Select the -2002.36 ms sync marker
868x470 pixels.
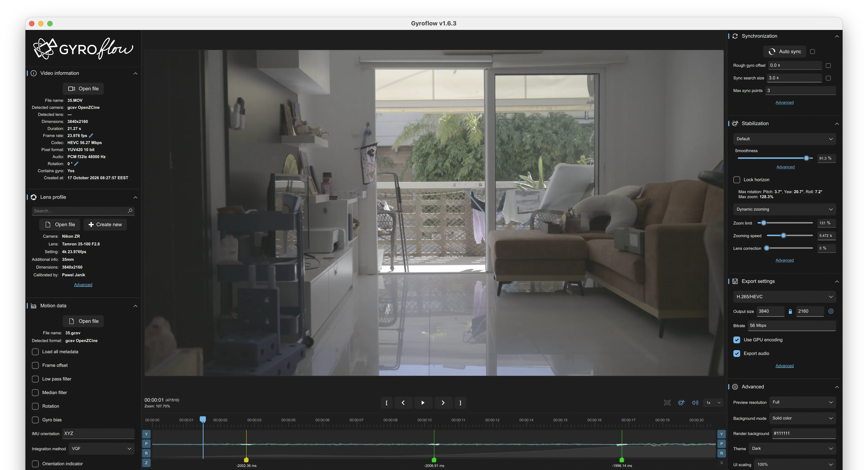coord(246,460)
